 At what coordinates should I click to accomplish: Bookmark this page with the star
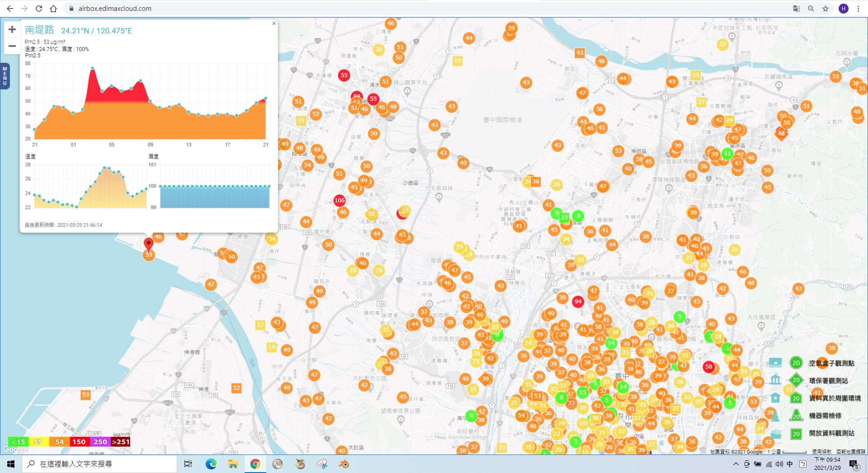coord(826,9)
